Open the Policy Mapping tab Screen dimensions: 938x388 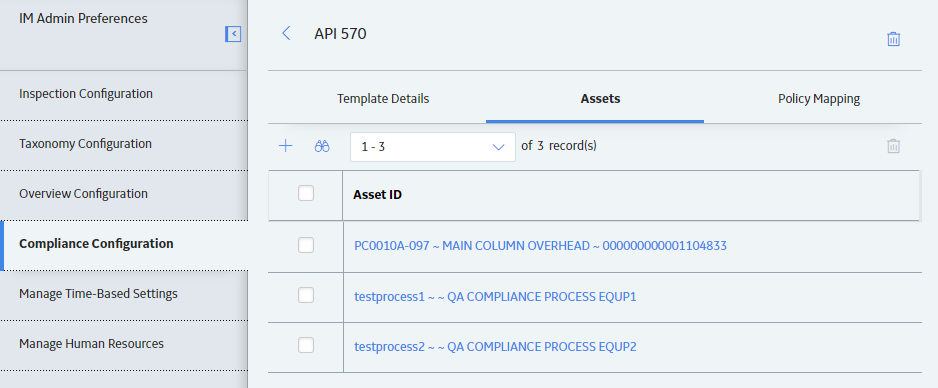click(x=819, y=99)
